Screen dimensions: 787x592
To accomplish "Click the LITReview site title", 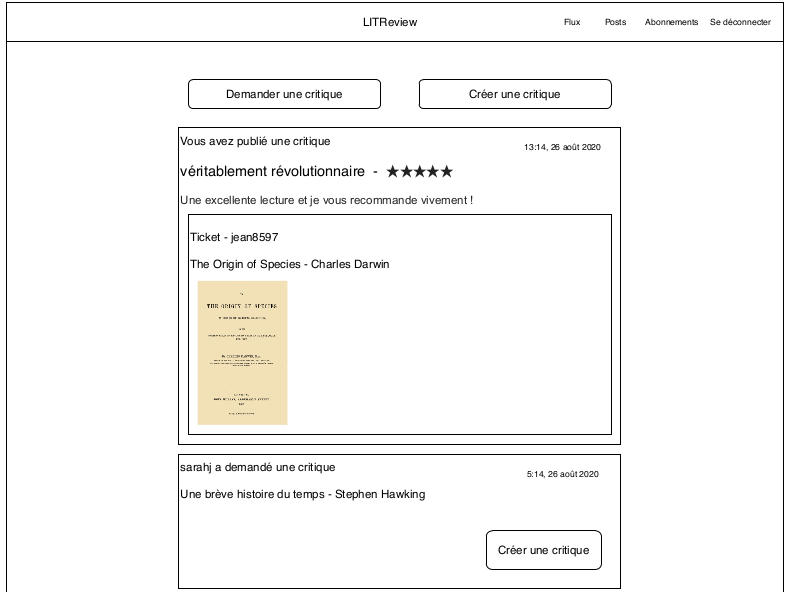I will (390, 22).
